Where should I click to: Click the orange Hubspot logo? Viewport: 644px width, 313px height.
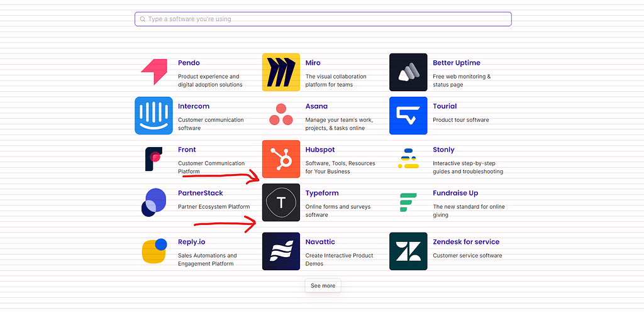point(281,159)
